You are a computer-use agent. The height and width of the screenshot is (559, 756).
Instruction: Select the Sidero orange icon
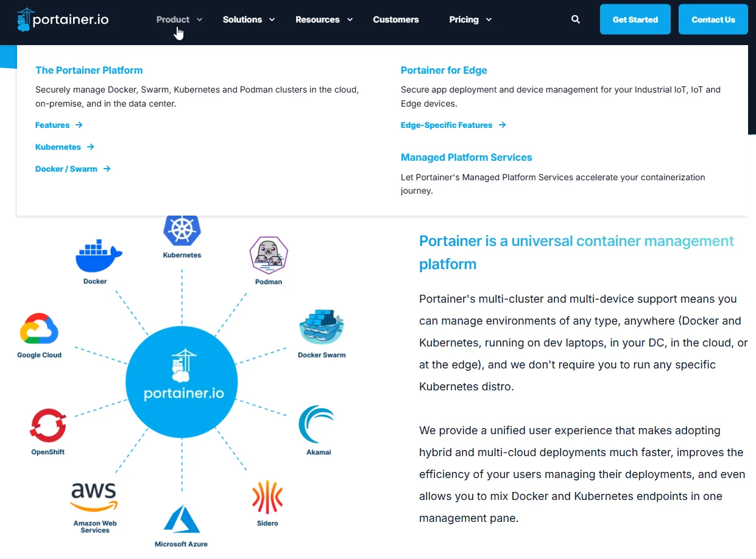[267, 497]
